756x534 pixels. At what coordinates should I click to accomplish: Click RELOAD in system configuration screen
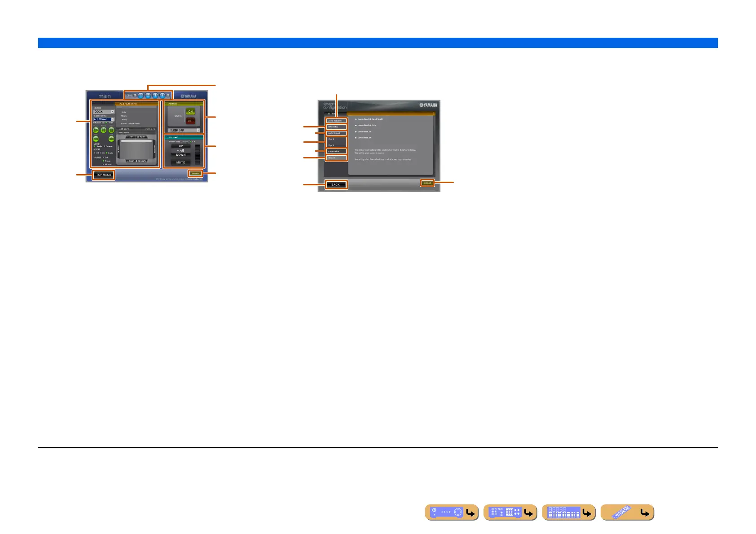click(427, 183)
